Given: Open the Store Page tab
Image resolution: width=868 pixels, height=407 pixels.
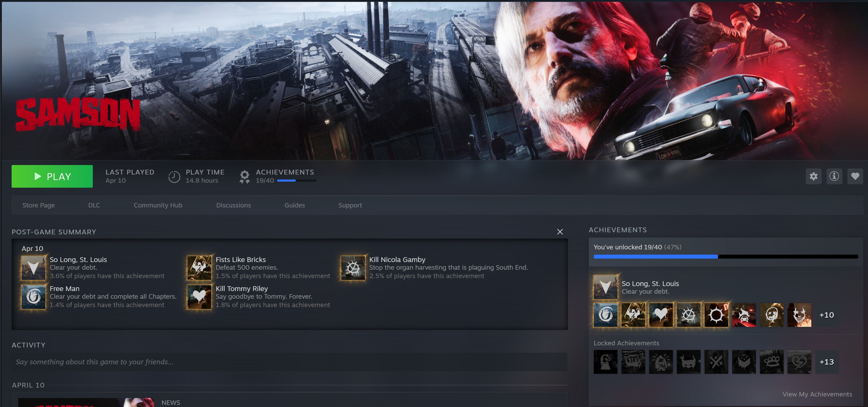Looking at the screenshot, I should click(x=38, y=205).
